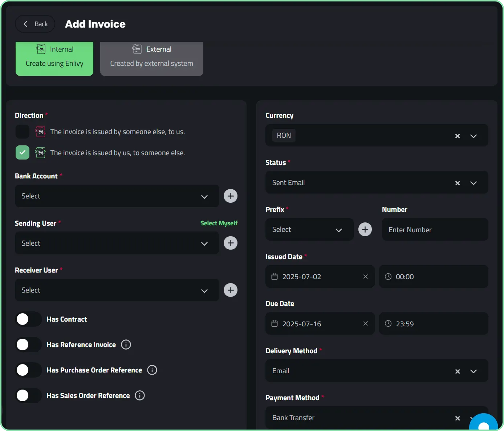Click the calendar icon in Issued Date
Image resolution: width=504 pixels, height=431 pixels.
[275, 277]
